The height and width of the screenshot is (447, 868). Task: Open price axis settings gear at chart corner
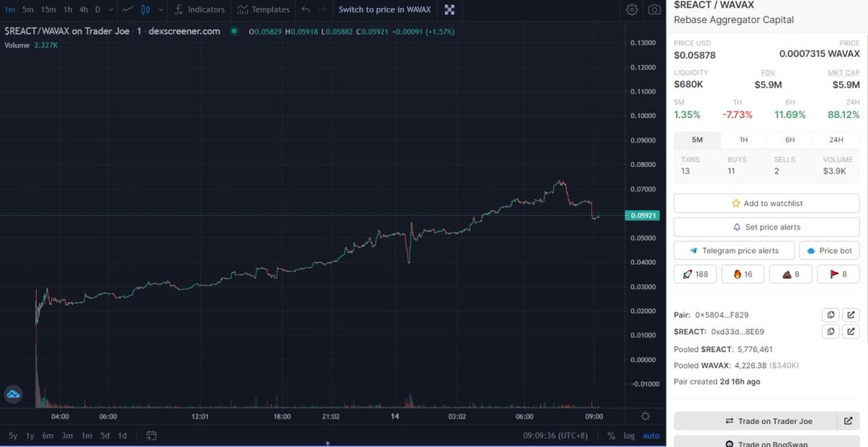pos(645,417)
